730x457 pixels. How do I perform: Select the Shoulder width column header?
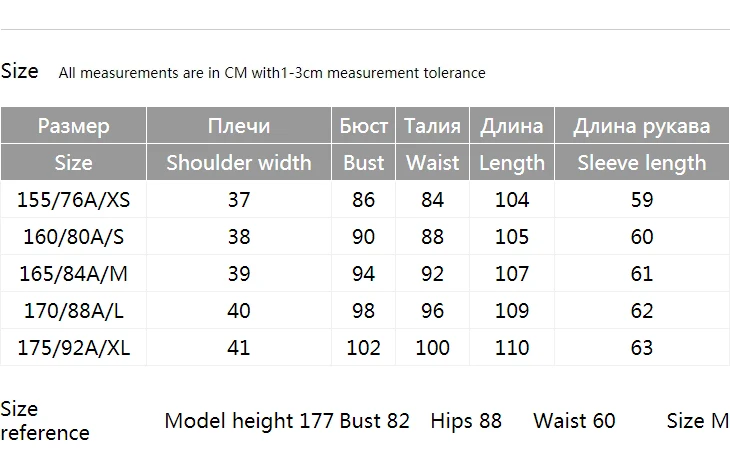[x=239, y=162]
